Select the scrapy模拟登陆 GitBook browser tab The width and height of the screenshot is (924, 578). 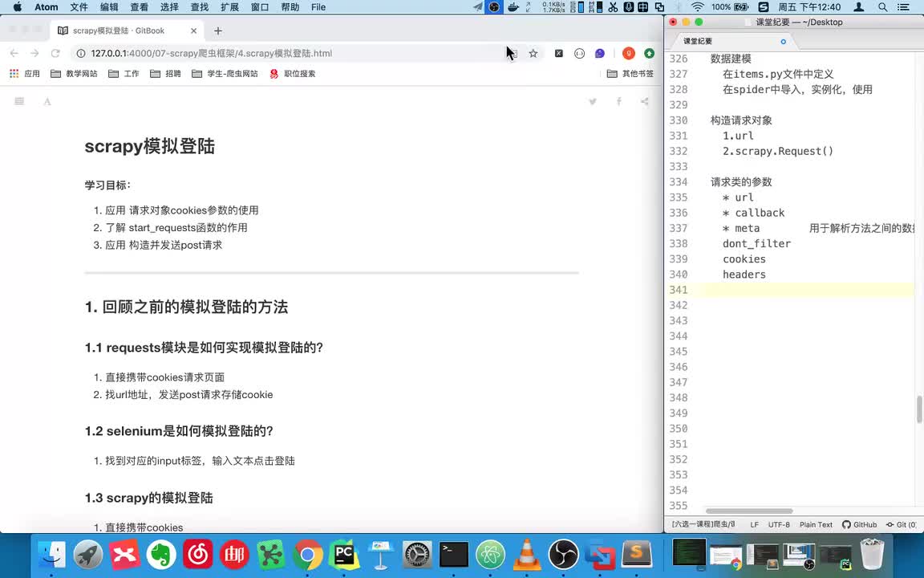(127, 31)
